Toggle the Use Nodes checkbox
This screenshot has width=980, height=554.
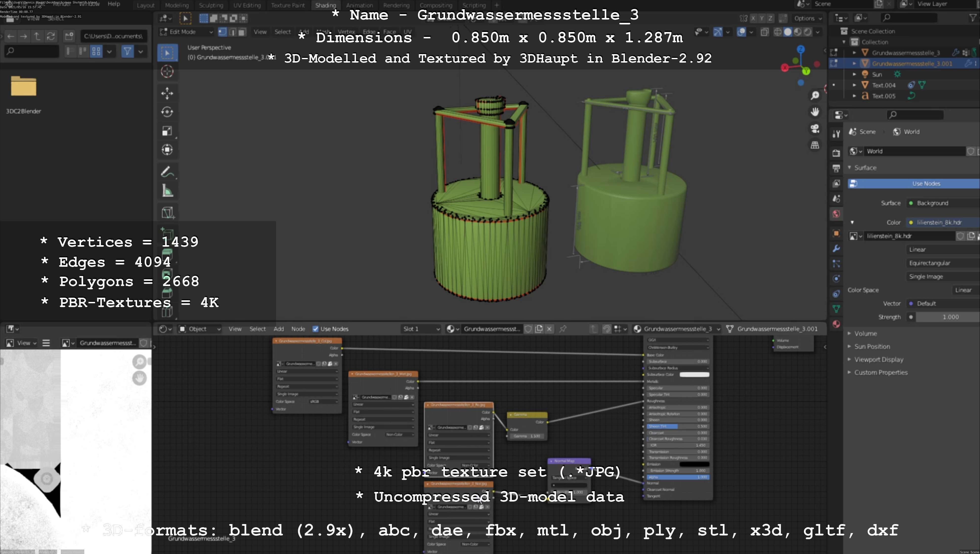(x=315, y=329)
